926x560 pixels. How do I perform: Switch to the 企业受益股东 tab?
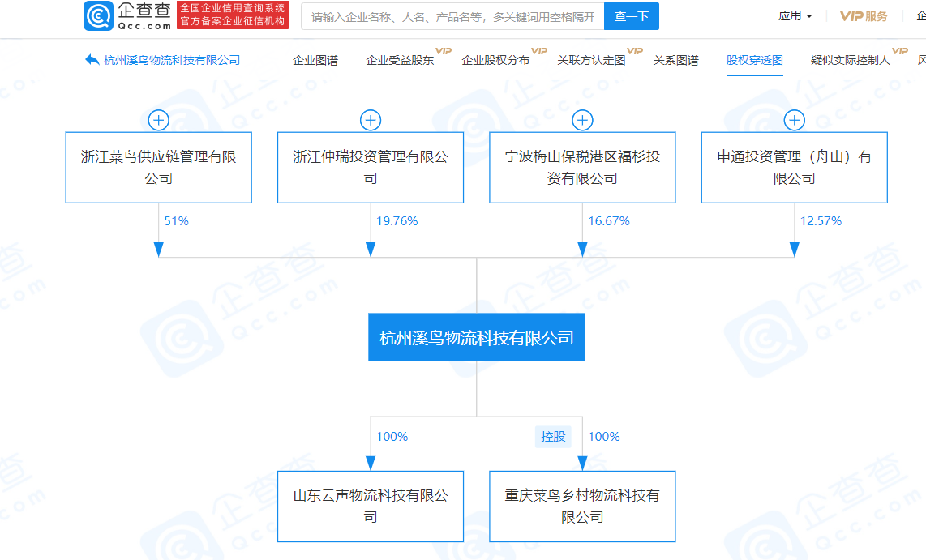tap(400, 60)
